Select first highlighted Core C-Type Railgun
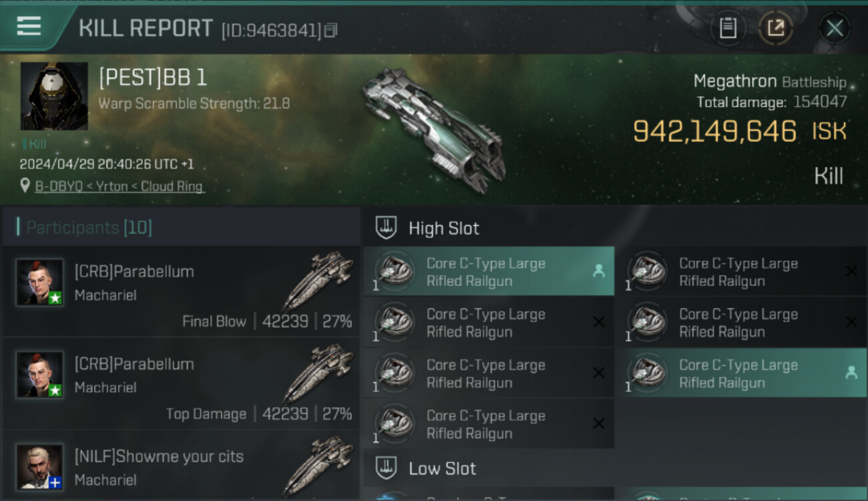868x501 pixels. tap(489, 272)
